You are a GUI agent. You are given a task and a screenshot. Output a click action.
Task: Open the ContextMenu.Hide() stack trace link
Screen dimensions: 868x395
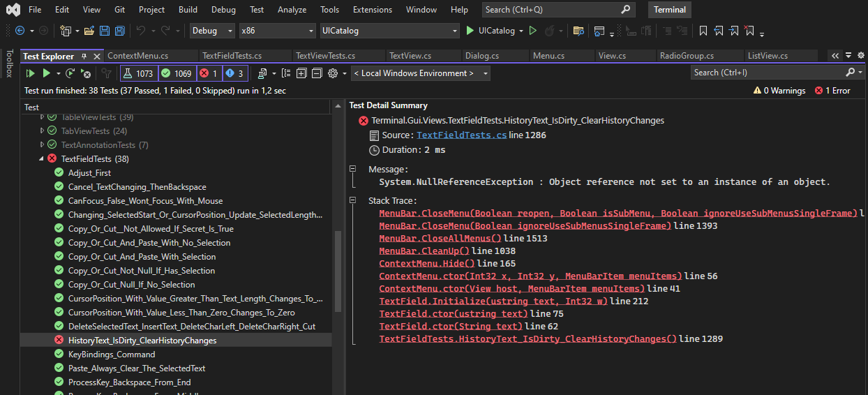[427, 264]
